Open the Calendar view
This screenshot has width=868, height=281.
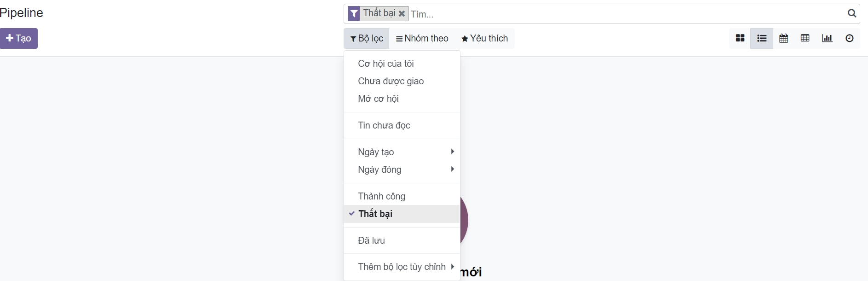pyautogui.click(x=783, y=38)
